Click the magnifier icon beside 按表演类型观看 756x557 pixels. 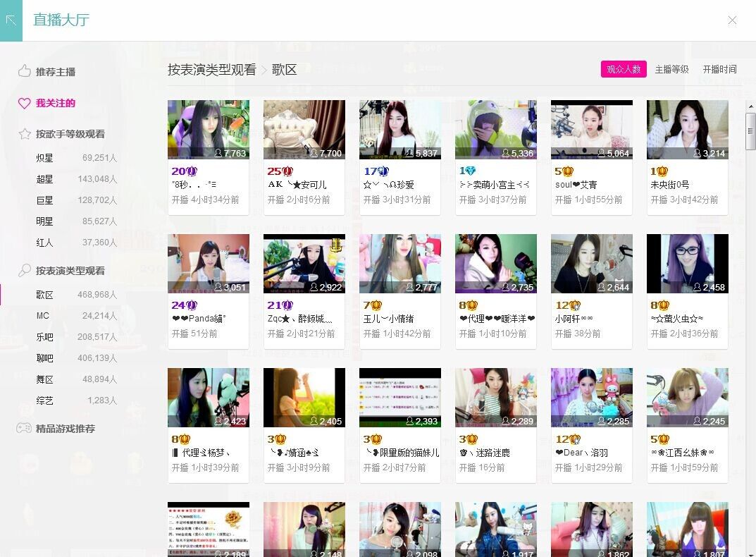pos(24,270)
